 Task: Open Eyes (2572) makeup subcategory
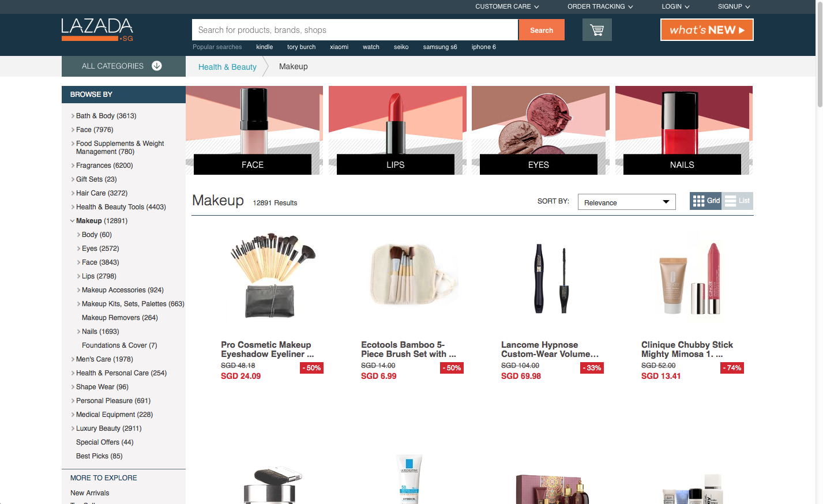point(100,249)
